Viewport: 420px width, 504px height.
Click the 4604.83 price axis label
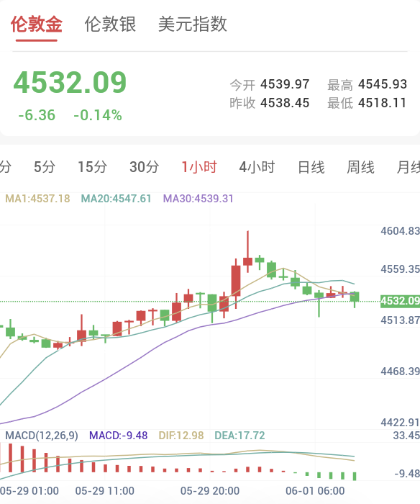tap(400, 231)
